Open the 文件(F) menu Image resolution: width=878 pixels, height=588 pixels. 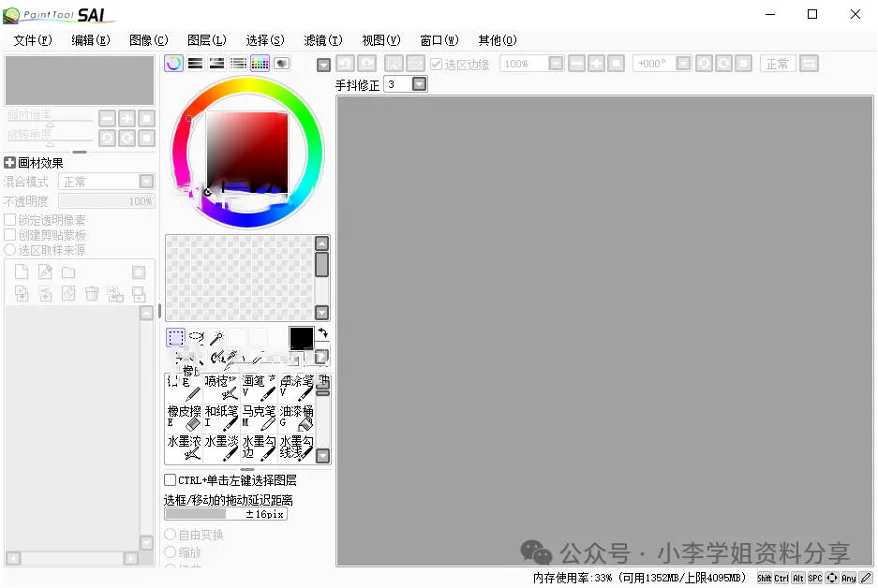(33, 40)
